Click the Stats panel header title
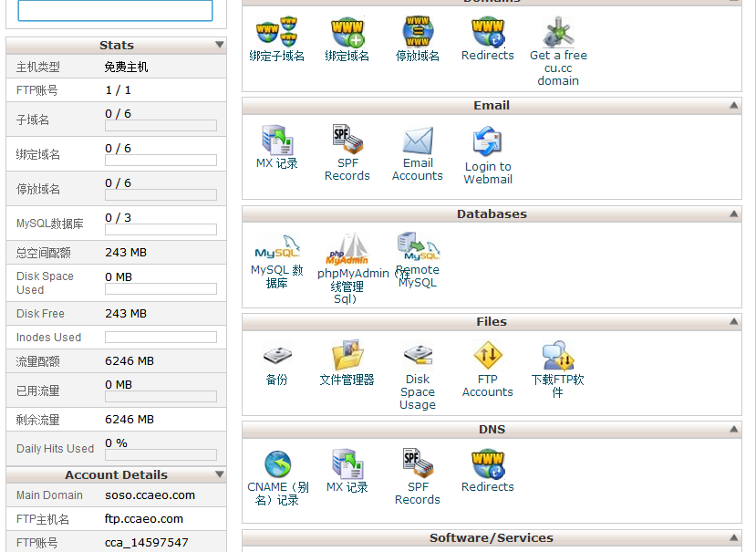 coord(116,45)
